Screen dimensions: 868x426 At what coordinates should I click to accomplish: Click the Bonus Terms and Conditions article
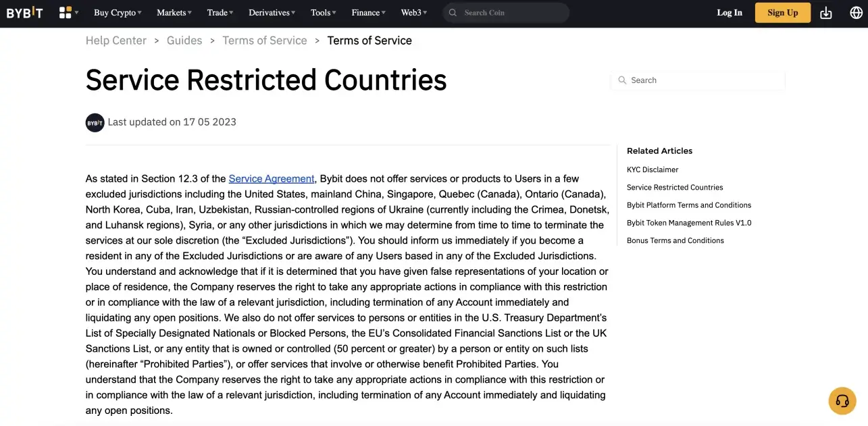(675, 240)
